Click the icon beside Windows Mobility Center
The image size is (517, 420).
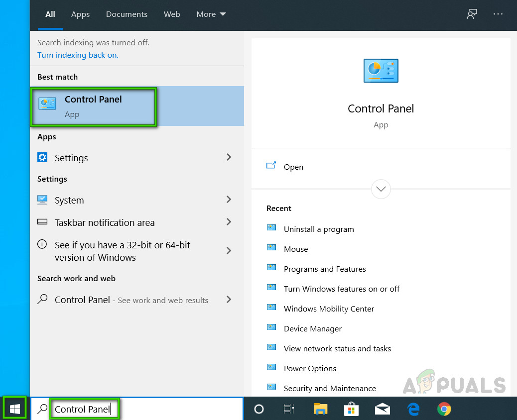click(271, 308)
